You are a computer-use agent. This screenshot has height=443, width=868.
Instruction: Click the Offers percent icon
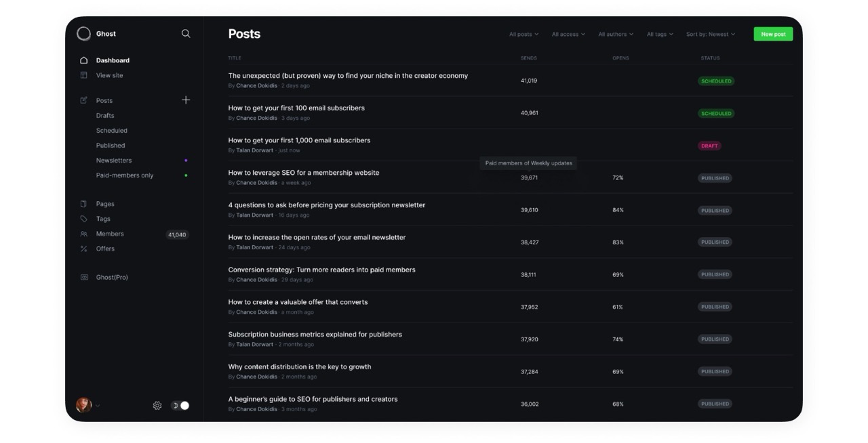(x=84, y=249)
